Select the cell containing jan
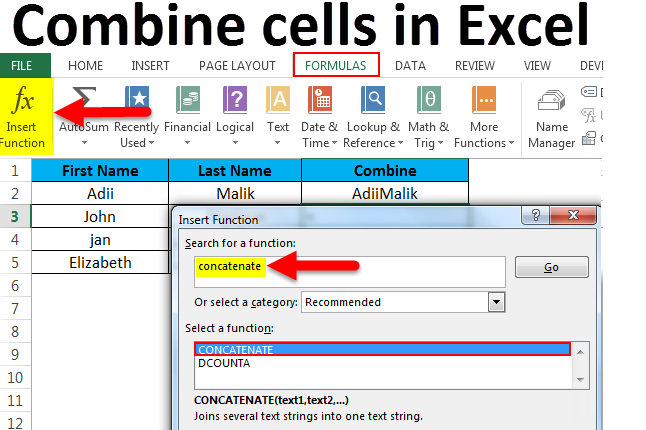 pyautogui.click(x=100, y=239)
